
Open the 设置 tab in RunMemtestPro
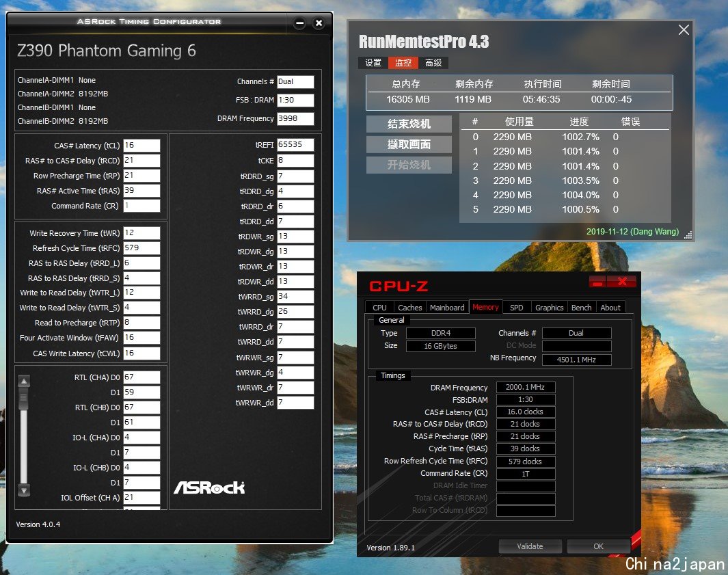(373, 63)
